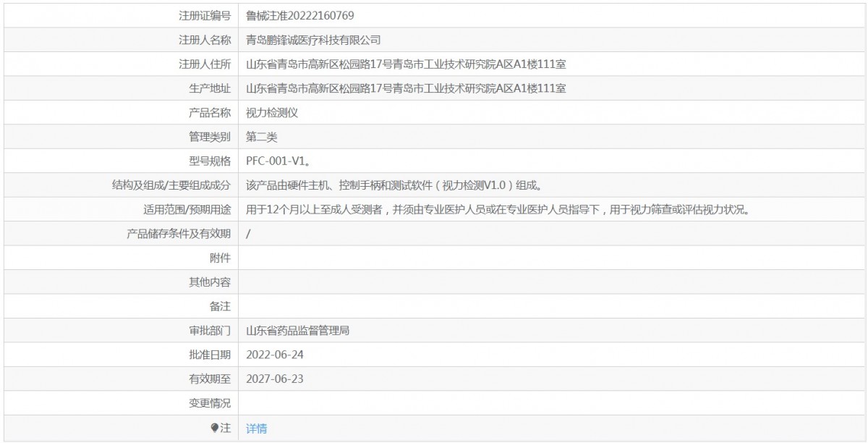Click the 生产地址 address value
Screen dimensions: 868x443
[405, 88]
